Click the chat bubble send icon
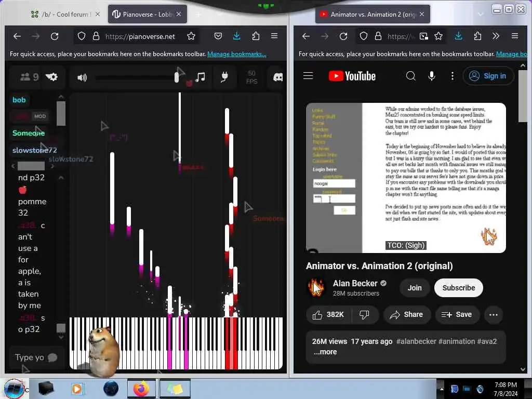The height and width of the screenshot is (399, 532). (x=52, y=357)
